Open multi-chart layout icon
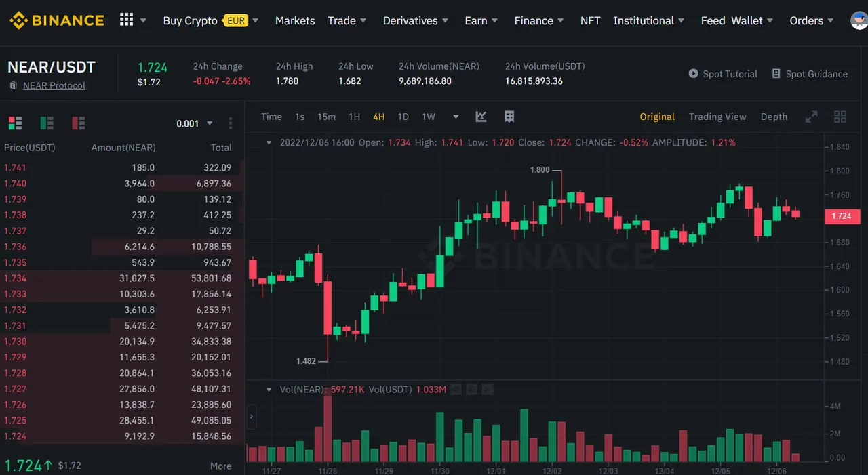868x475 pixels. click(x=840, y=117)
